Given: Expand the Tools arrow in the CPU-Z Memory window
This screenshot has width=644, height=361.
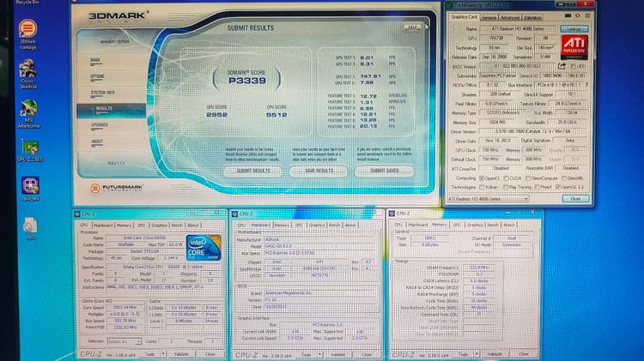Looking at the screenshot, I should tap(477, 353).
